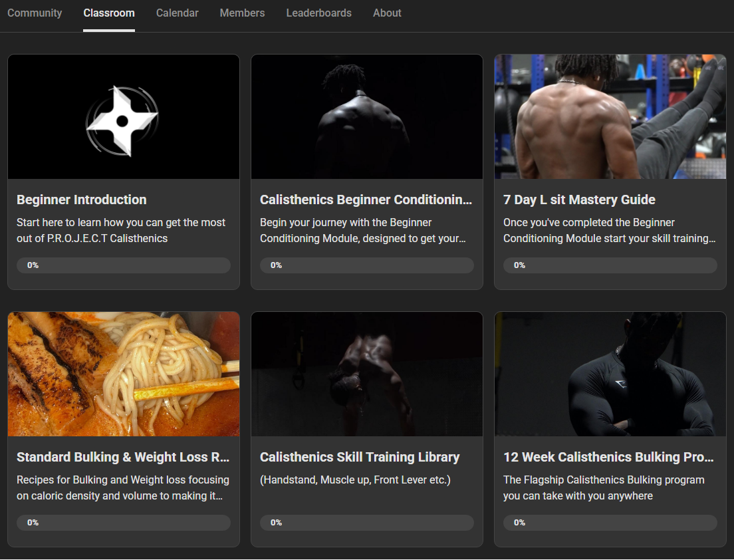Click Calisthenics Skill Training Library title

coord(360,457)
